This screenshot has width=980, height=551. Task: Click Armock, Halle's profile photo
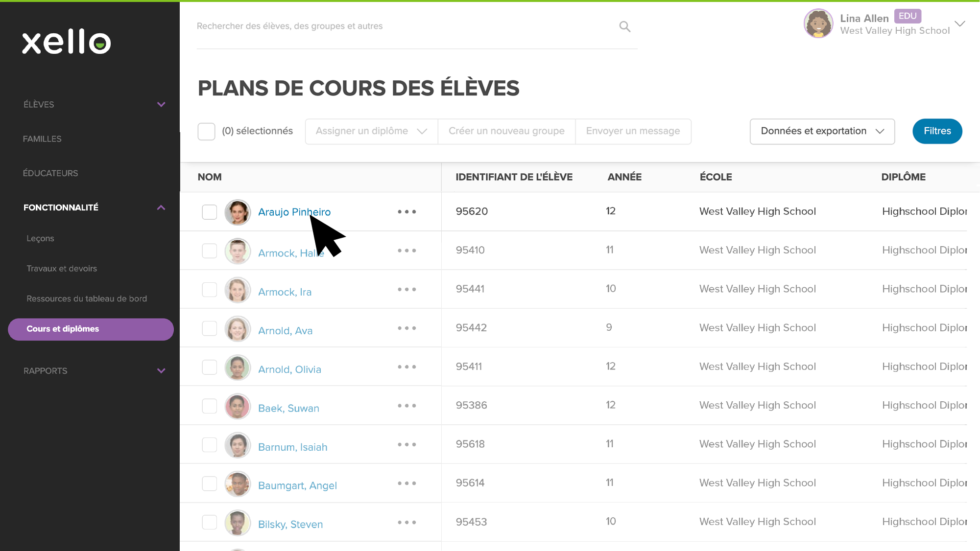tap(238, 251)
